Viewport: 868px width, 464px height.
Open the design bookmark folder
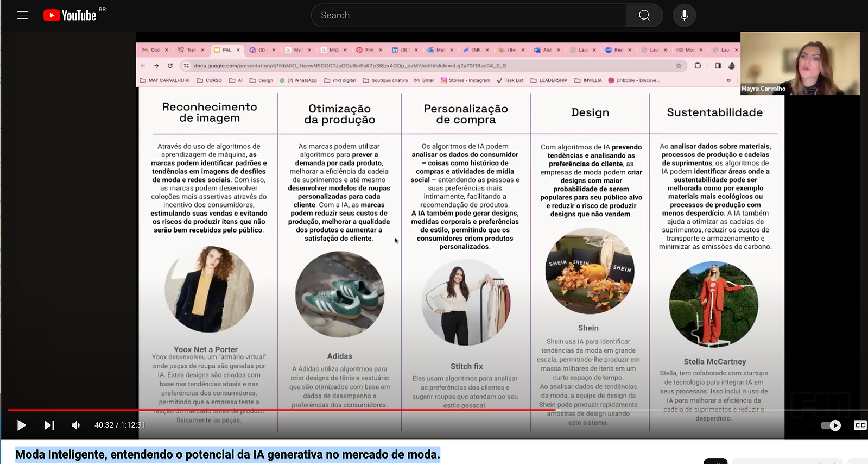262,80
